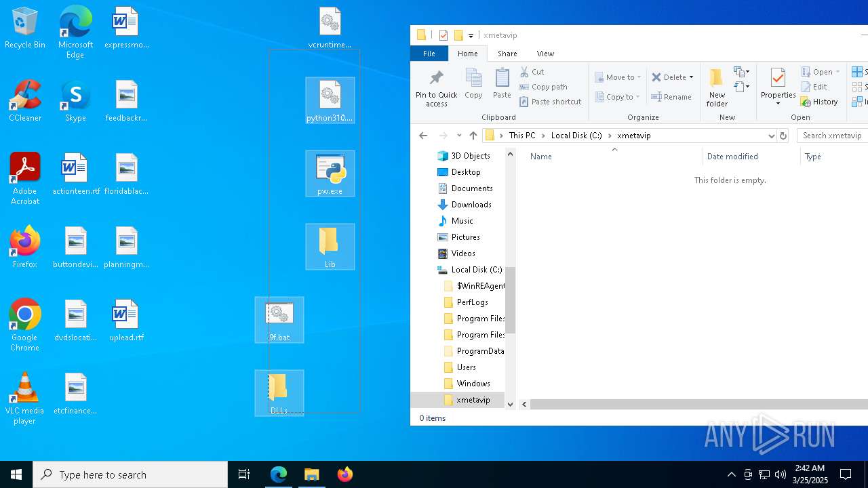This screenshot has height=488, width=868.
Task: Create New folder from ribbon
Action: pyautogui.click(x=717, y=87)
